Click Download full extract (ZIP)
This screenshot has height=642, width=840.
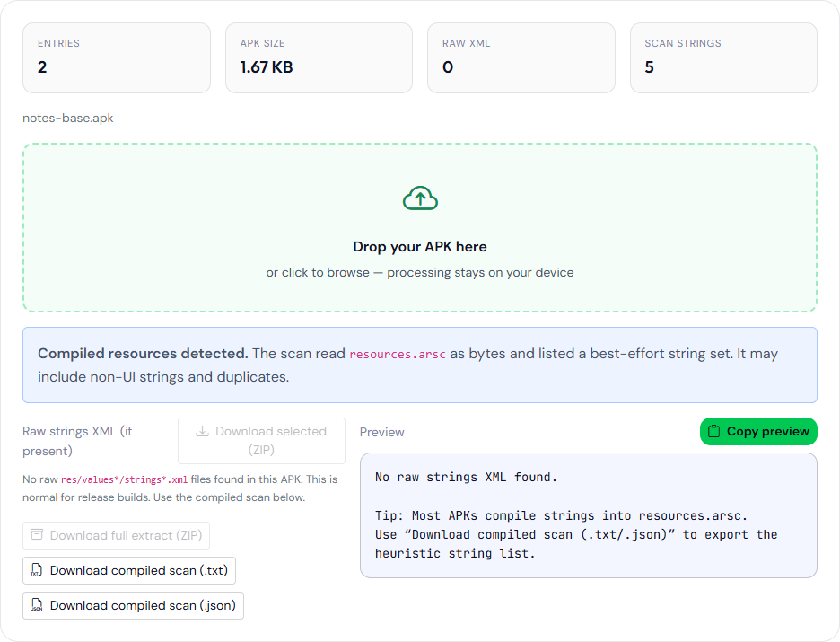pos(117,535)
